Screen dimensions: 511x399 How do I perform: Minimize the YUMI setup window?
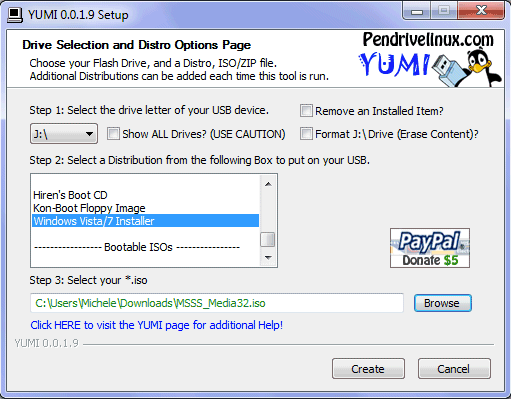pyautogui.click(x=417, y=11)
